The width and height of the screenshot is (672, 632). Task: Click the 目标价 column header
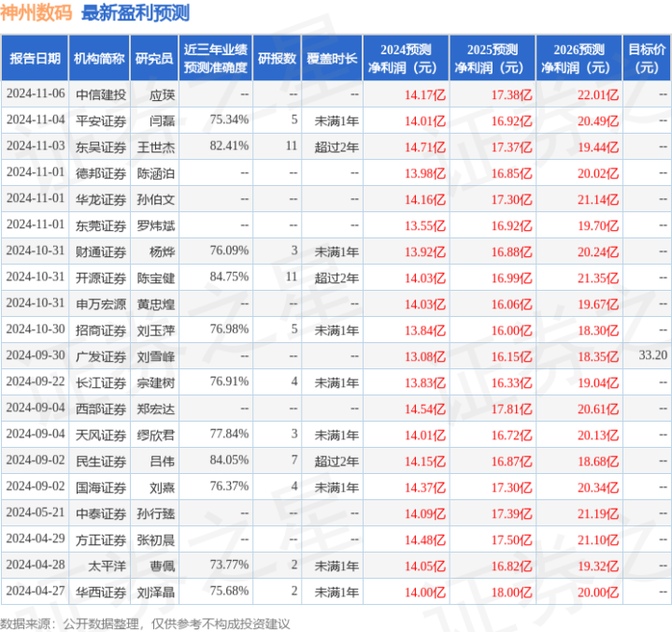[647, 58]
